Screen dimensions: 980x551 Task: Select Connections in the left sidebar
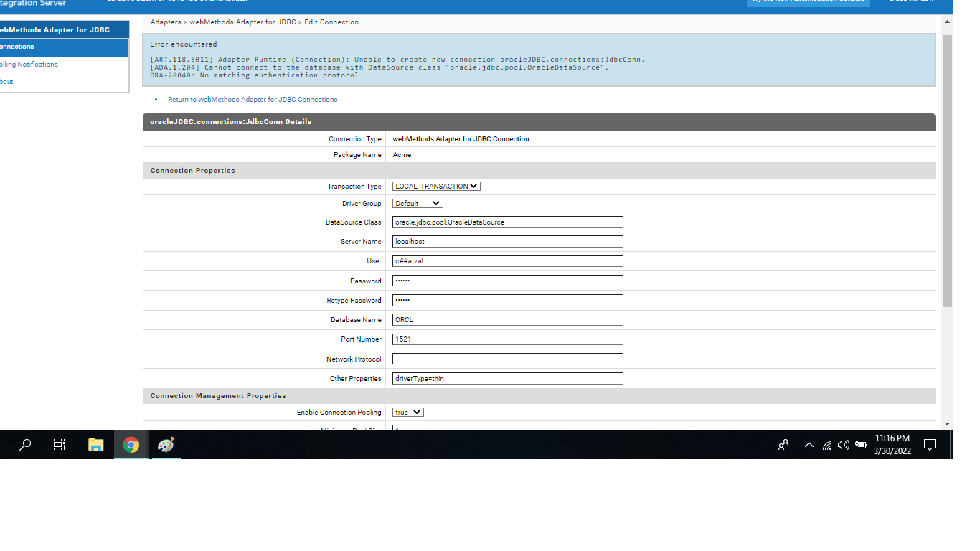(63, 47)
